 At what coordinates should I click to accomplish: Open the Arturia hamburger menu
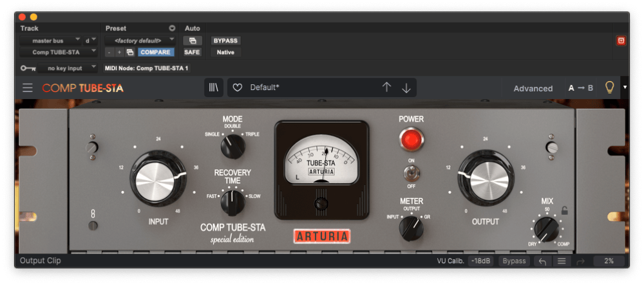pos(28,87)
